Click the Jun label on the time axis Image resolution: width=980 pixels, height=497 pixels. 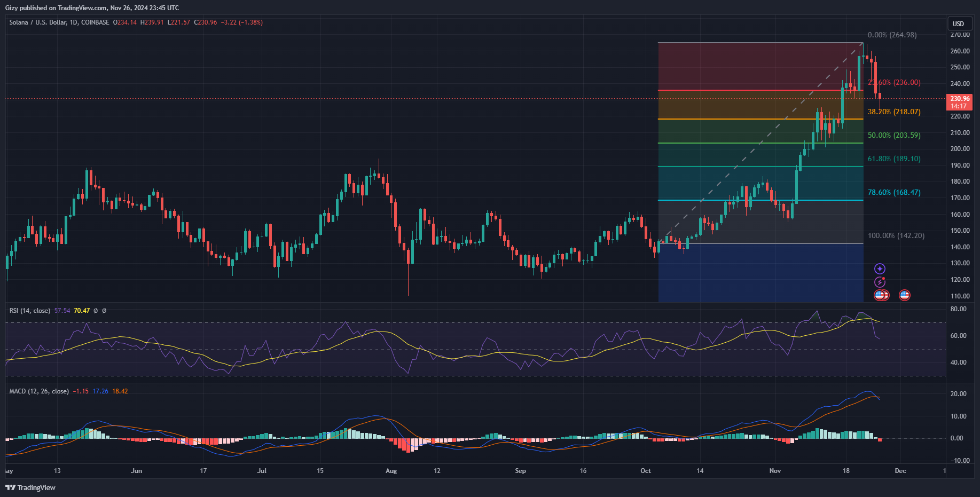[136, 471]
